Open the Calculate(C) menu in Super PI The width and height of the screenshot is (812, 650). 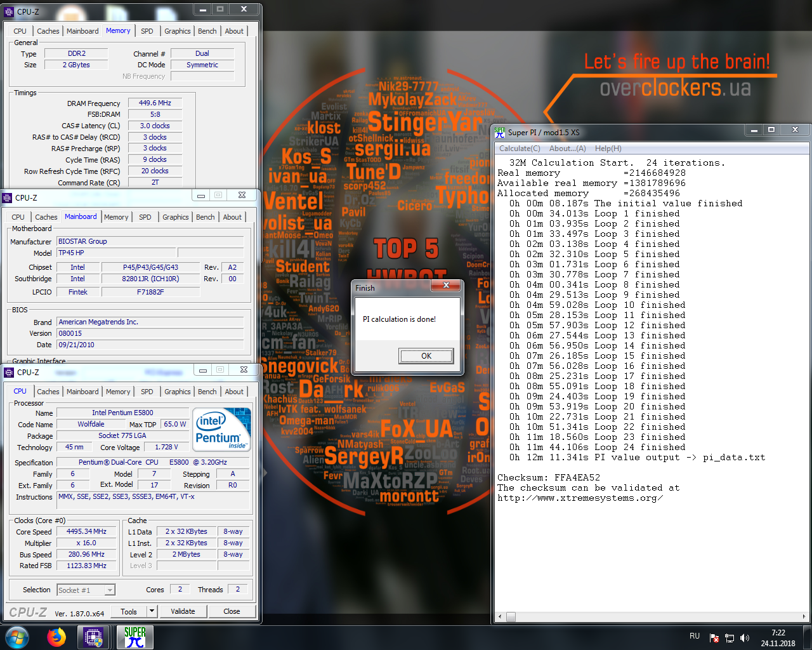(520, 149)
